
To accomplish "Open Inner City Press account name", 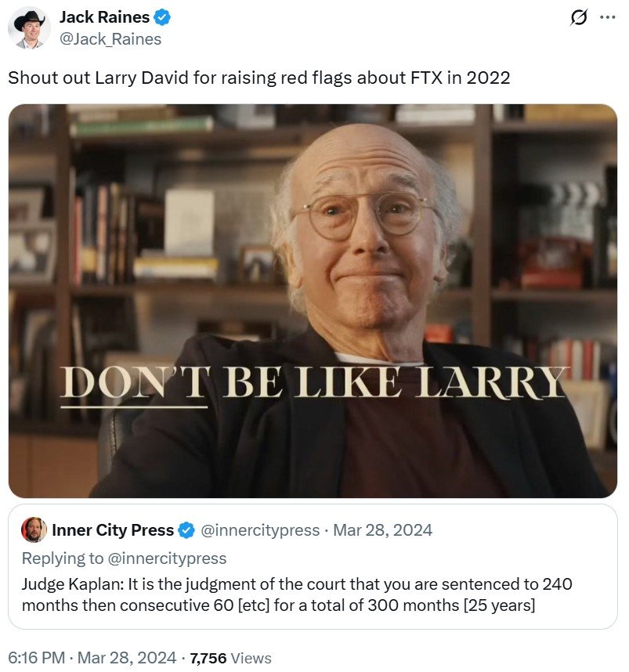I will (113, 530).
